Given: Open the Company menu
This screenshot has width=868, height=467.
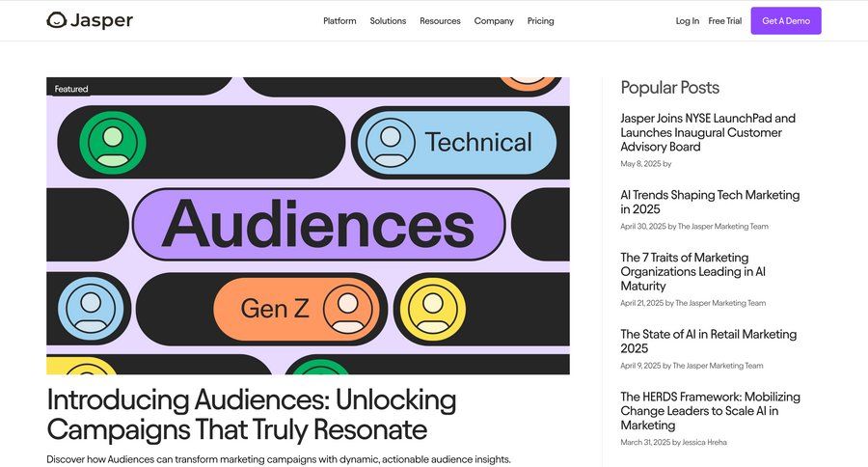Looking at the screenshot, I should click(x=494, y=21).
